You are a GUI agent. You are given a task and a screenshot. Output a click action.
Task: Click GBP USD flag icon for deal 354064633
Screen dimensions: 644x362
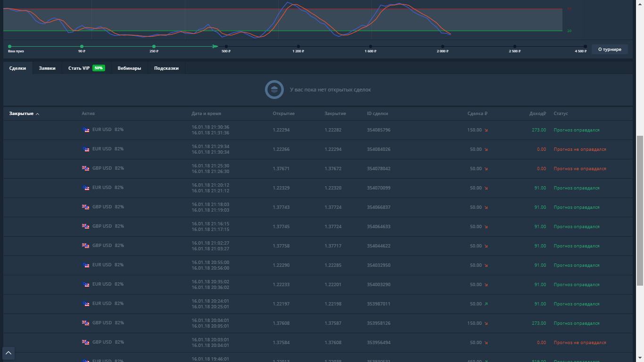[86, 226]
